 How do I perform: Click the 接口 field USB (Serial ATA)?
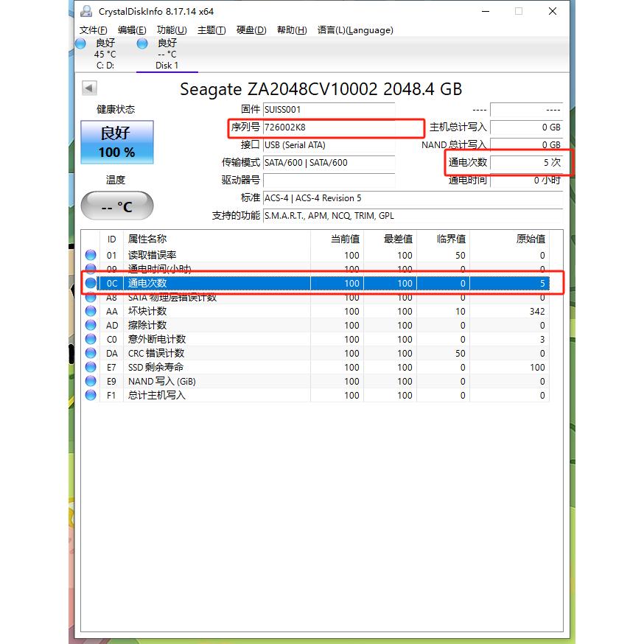[x=329, y=145]
